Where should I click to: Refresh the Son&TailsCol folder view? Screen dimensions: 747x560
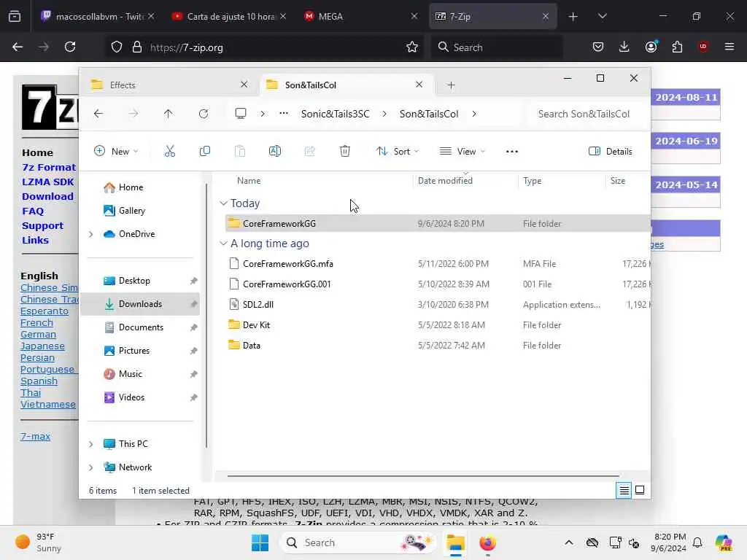click(x=204, y=114)
